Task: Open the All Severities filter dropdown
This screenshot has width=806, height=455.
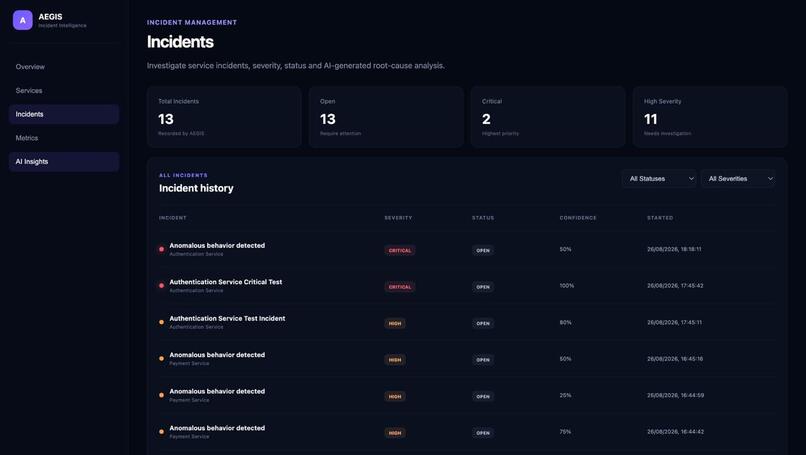Action: (x=738, y=178)
